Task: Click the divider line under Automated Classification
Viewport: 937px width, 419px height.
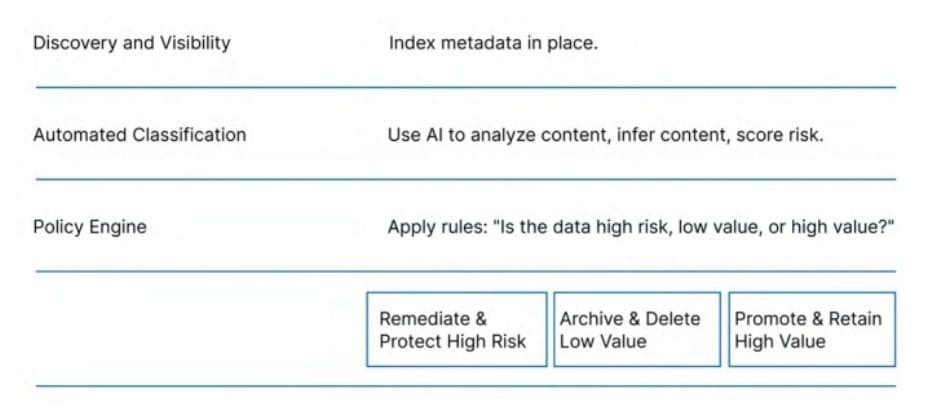Action: [466, 179]
